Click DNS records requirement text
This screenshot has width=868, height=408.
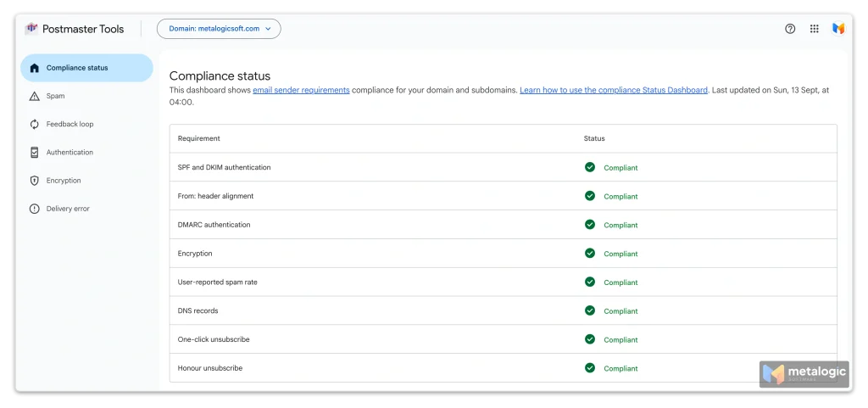click(x=198, y=310)
